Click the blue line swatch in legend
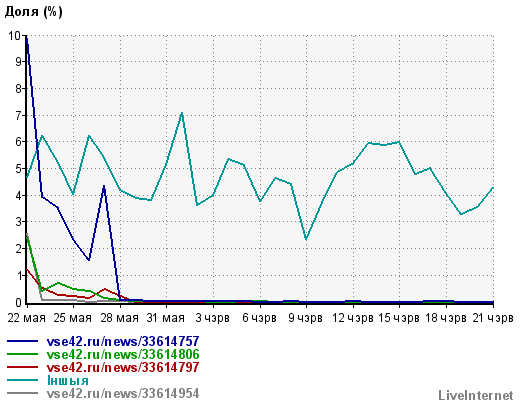The width and height of the screenshot is (520, 405). pos(22,341)
